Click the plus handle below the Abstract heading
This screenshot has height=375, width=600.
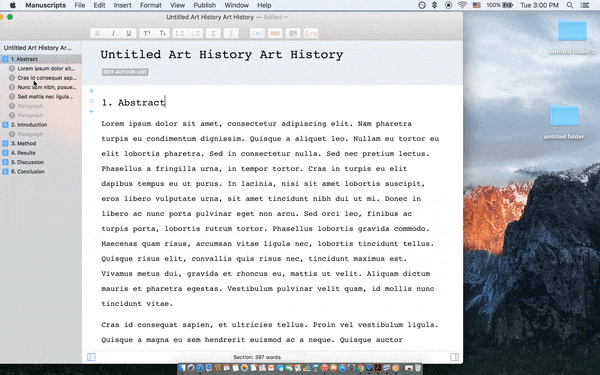[x=91, y=112]
